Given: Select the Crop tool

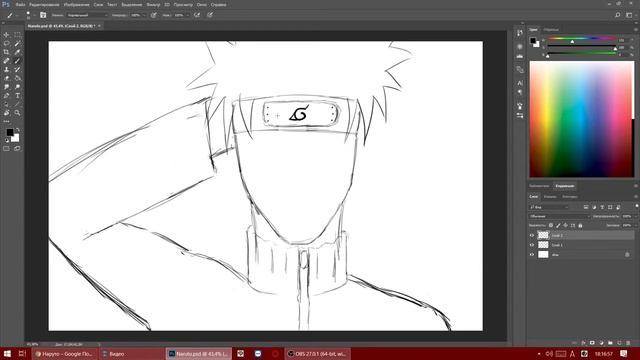Looking at the screenshot, I should pos(6,52).
